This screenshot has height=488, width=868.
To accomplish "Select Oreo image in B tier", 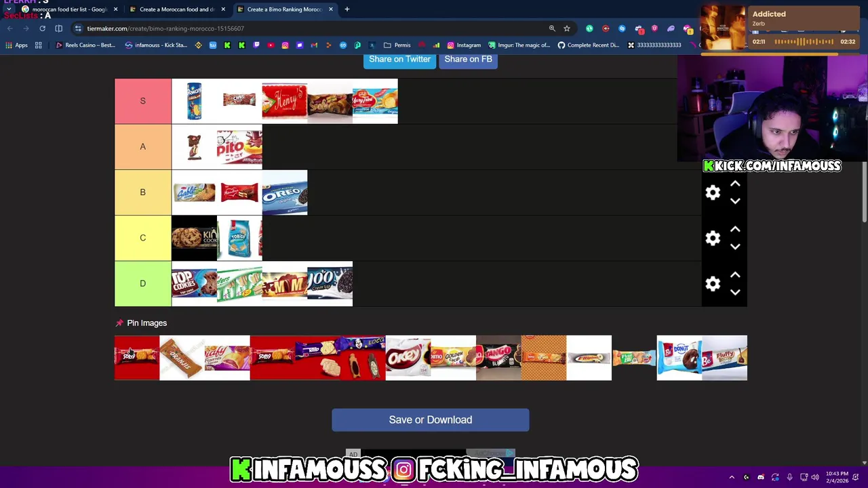I will click(x=285, y=192).
